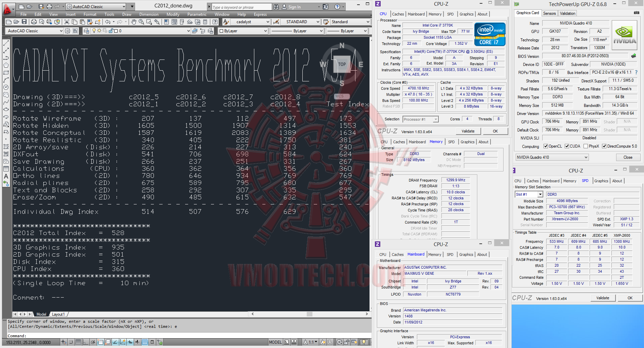Click the ViewCube TOP face
This screenshot has height=348, width=644.
tap(342, 64)
